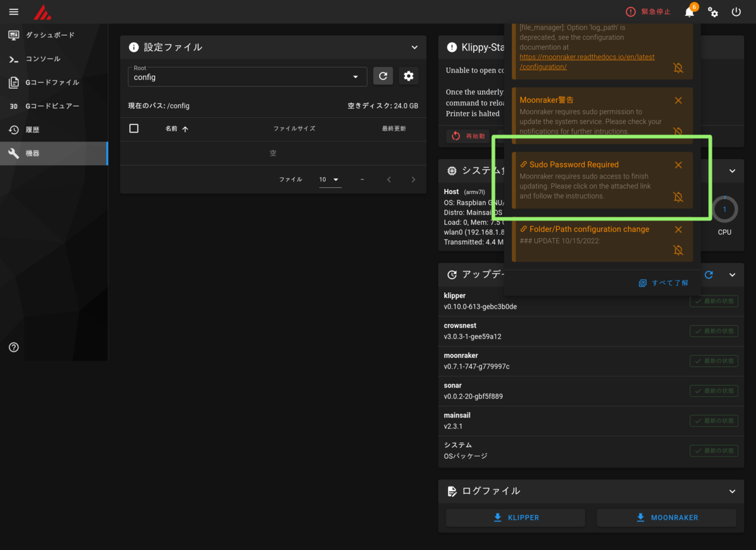The width and height of the screenshot is (756, 550).
Task: Open rows-per-page dropdown showing 10
Action: [329, 180]
